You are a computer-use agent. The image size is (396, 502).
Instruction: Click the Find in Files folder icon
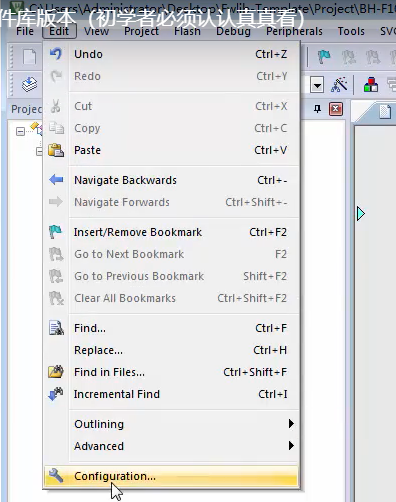coord(56,372)
